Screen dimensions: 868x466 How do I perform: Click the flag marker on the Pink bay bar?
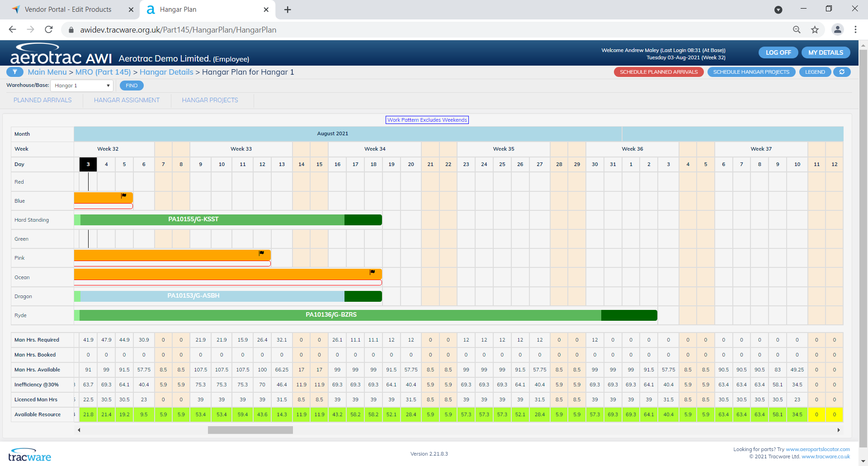click(x=261, y=253)
